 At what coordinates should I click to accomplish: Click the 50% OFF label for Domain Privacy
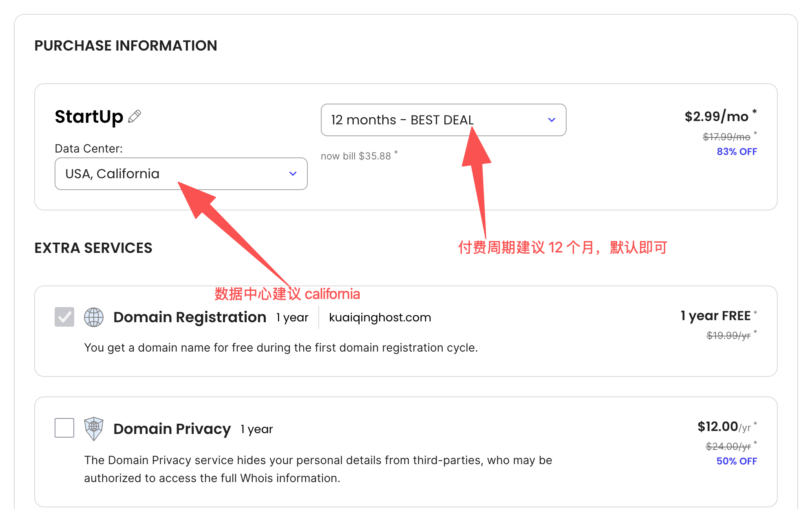click(737, 461)
